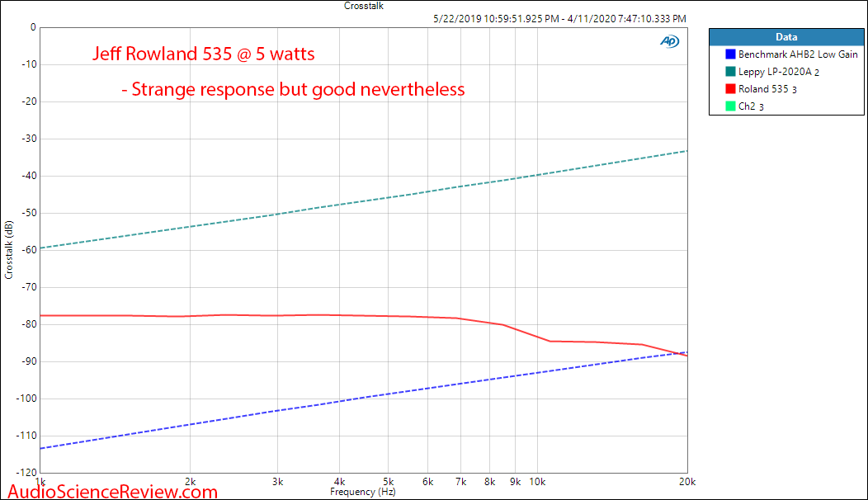Click the '-120' tick on the dB axis
The image size is (868, 500).
[26, 472]
